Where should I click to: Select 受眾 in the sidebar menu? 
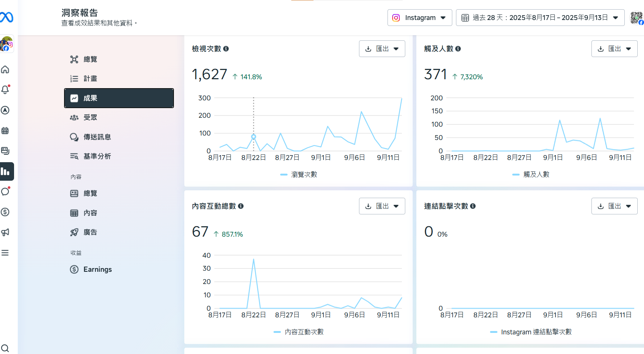click(90, 117)
